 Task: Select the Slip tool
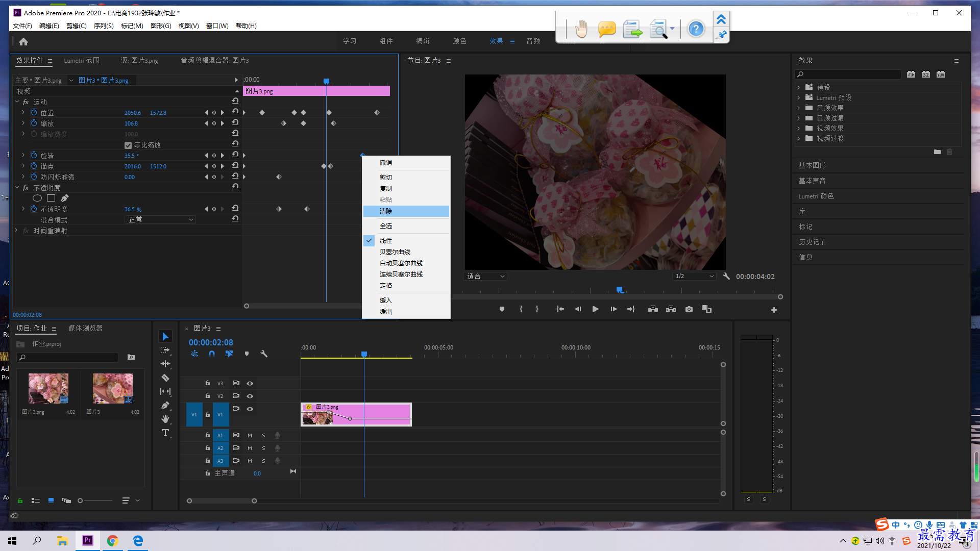tap(165, 391)
